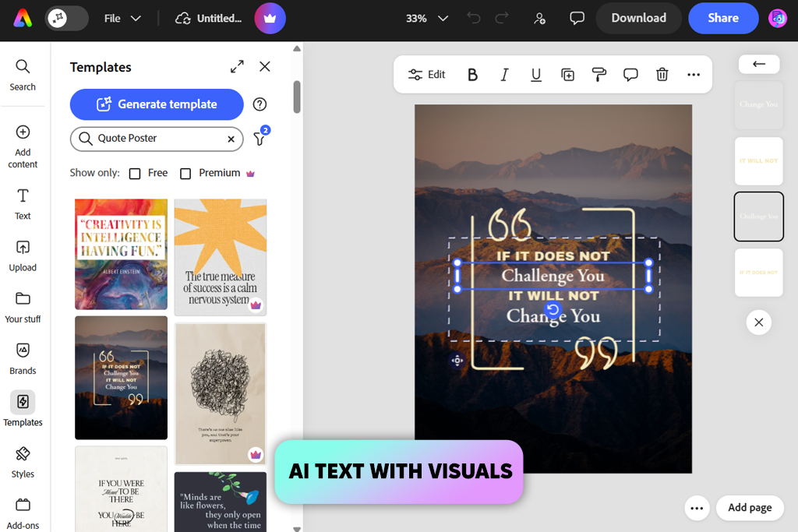Click IF IT DOES NOT text on canvas
The width and height of the screenshot is (798, 532).
click(553, 255)
